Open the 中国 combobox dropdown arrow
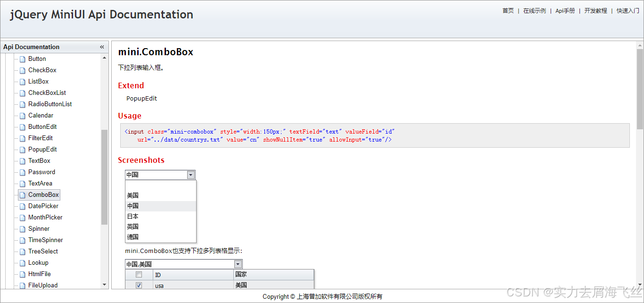Screen dimensions: 644x303 pyautogui.click(x=191, y=175)
